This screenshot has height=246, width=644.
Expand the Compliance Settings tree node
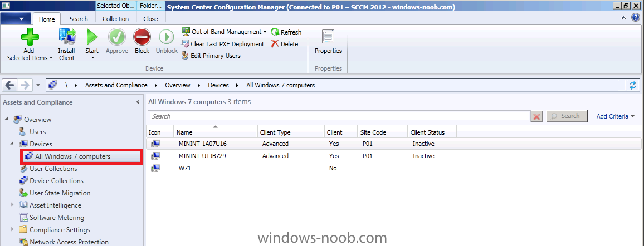(x=12, y=230)
